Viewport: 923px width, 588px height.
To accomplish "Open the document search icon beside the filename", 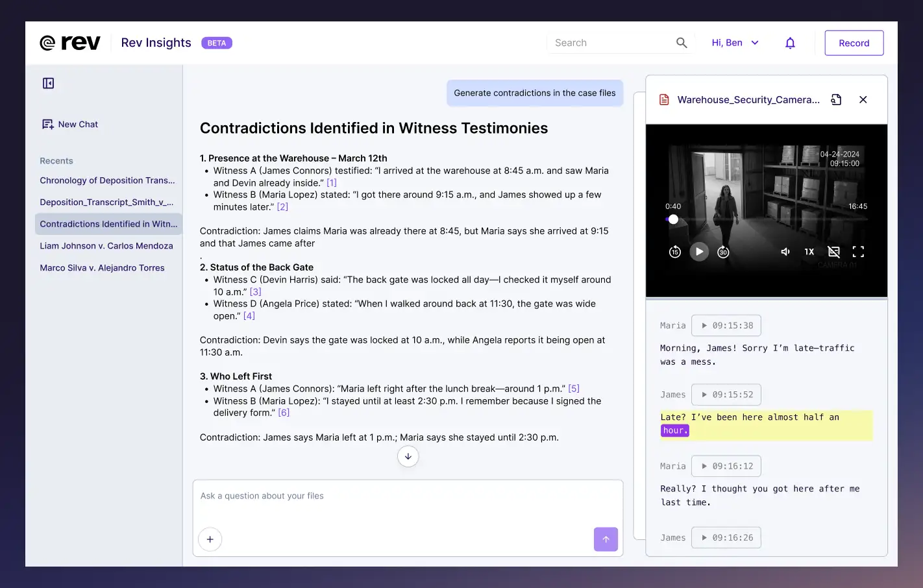I will pos(836,99).
